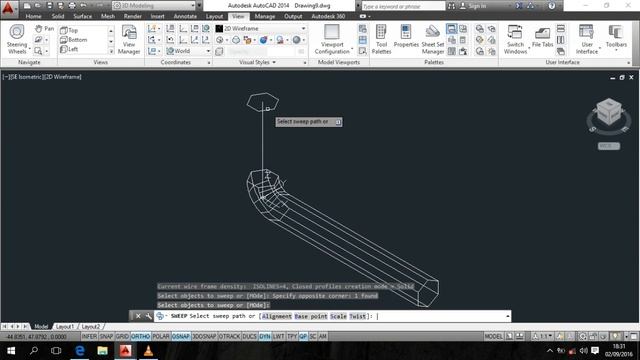Toggle 3DOSNAP in the status bar
Image resolution: width=640 pixels, height=360 pixels.
[x=204, y=336]
